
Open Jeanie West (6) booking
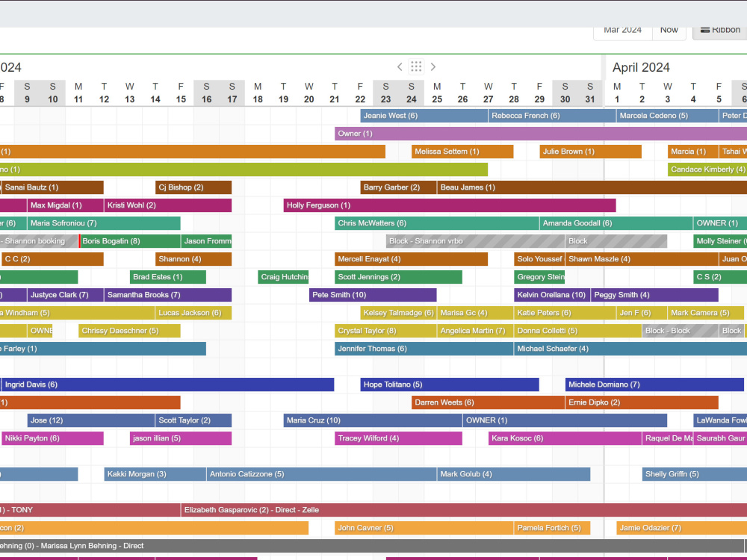424,116
